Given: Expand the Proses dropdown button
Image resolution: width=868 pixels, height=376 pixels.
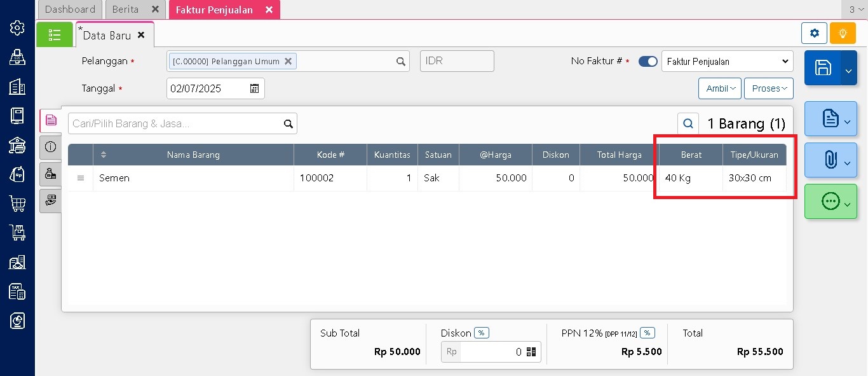Looking at the screenshot, I should click(768, 88).
